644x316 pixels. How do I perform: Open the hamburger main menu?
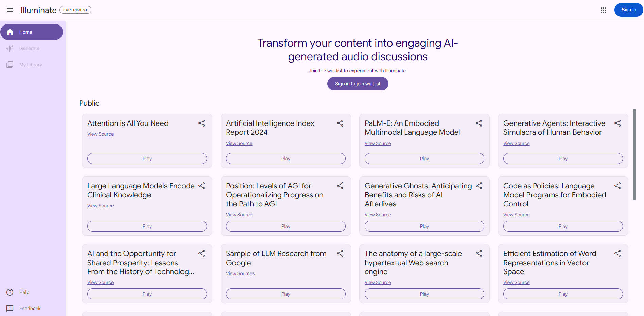[10, 10]
